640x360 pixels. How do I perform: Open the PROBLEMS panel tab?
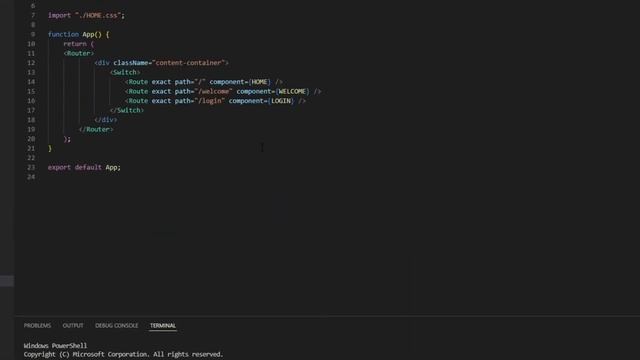pyautogui.click(x=37, y=325)
